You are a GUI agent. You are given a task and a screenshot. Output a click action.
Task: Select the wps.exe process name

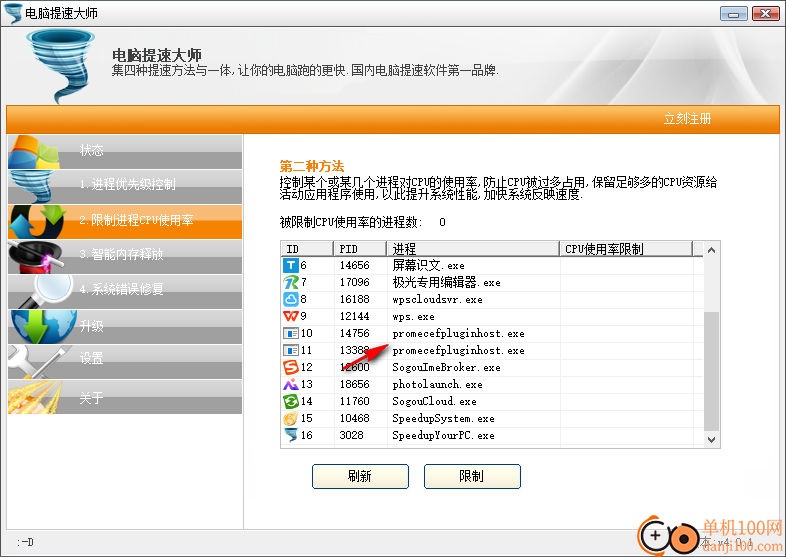(x=413, y=316)
